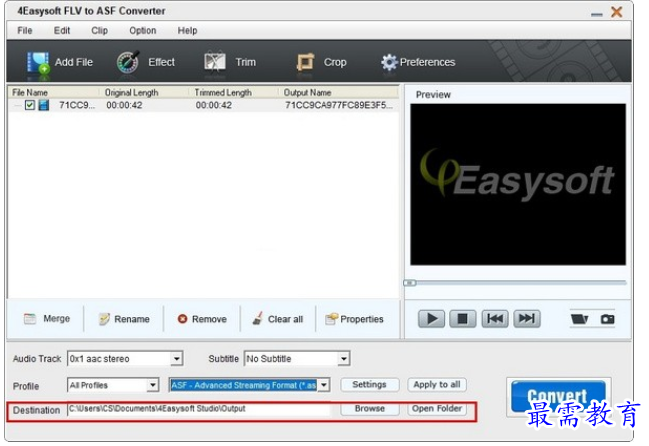Image resolution: width=649 pixels, height=446 pixels.
Task: Open Preferences from the gear icon
Action: coord(389,62)
